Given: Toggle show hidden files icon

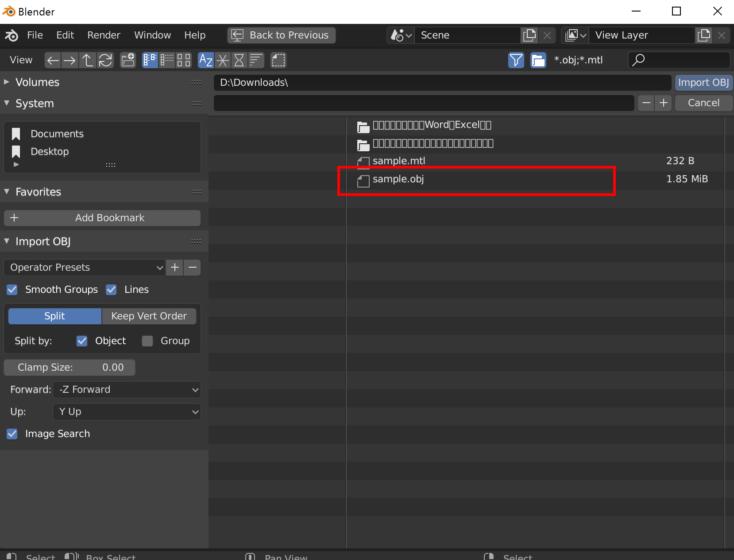Looking at the screenshot, I should click(278, 60).
